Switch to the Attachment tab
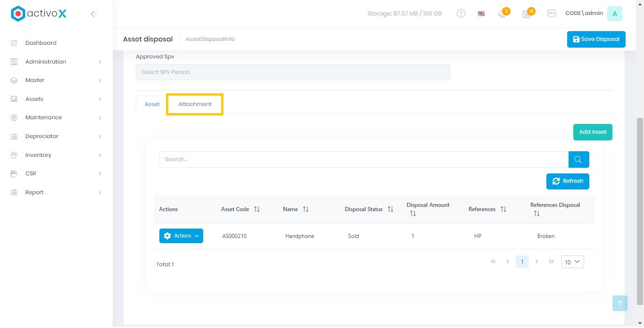The image size is (644, 328). tap(195, 104)
